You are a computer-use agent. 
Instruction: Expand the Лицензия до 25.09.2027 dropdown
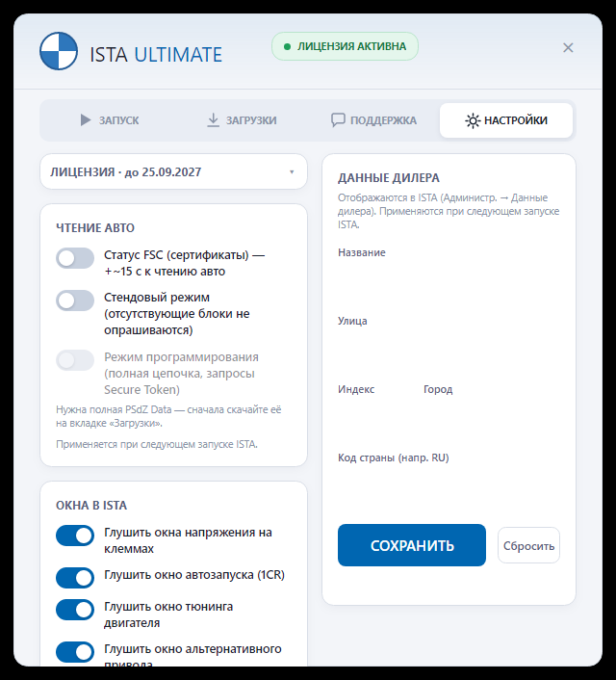pyautogui.click(x=173, y=171)
